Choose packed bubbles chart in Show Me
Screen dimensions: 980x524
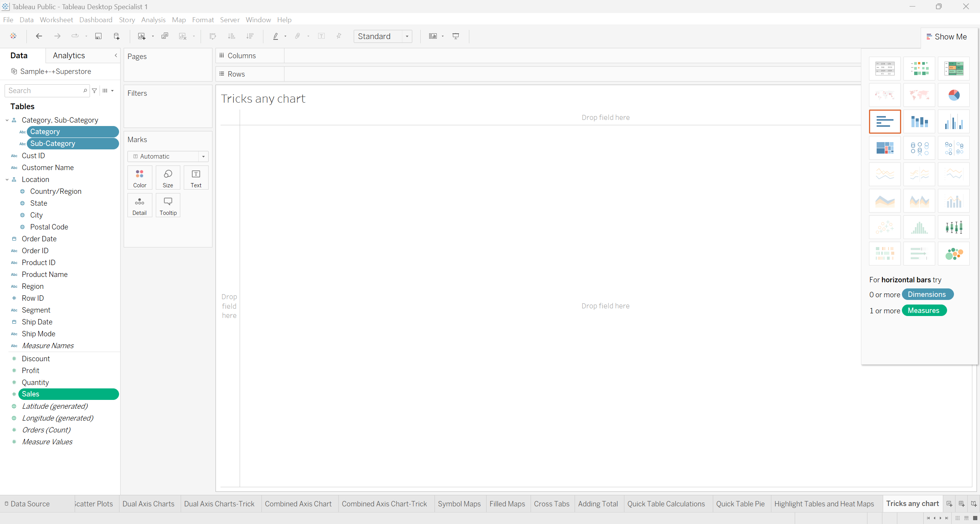tap(954, 254)
